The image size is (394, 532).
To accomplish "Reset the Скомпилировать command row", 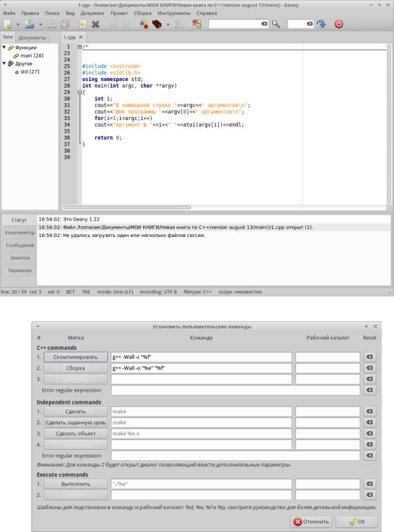I will point(370,357).
